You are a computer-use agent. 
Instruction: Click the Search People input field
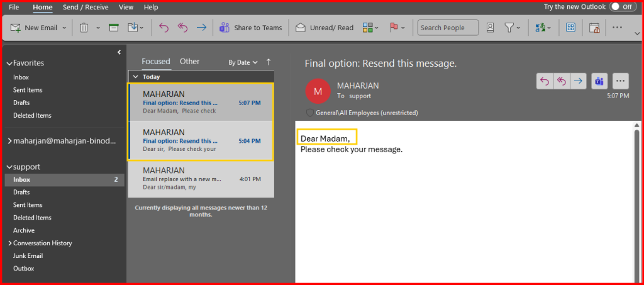point(448,28)
